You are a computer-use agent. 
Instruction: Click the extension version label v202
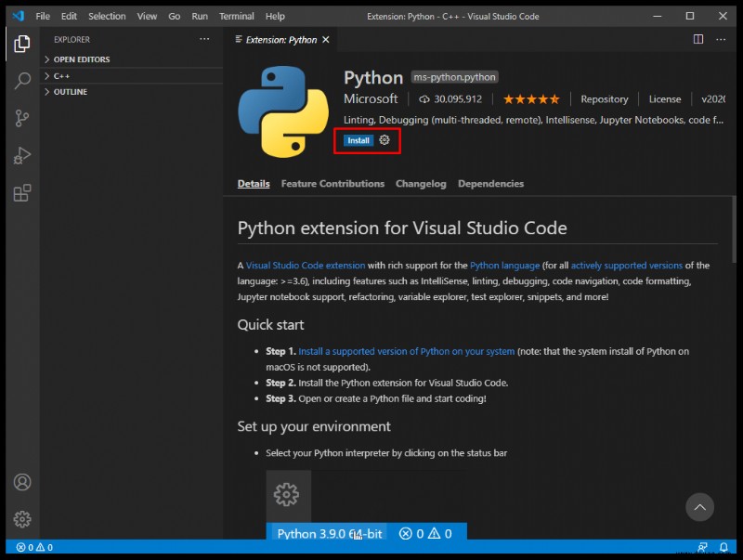click(x=713, y=99)
